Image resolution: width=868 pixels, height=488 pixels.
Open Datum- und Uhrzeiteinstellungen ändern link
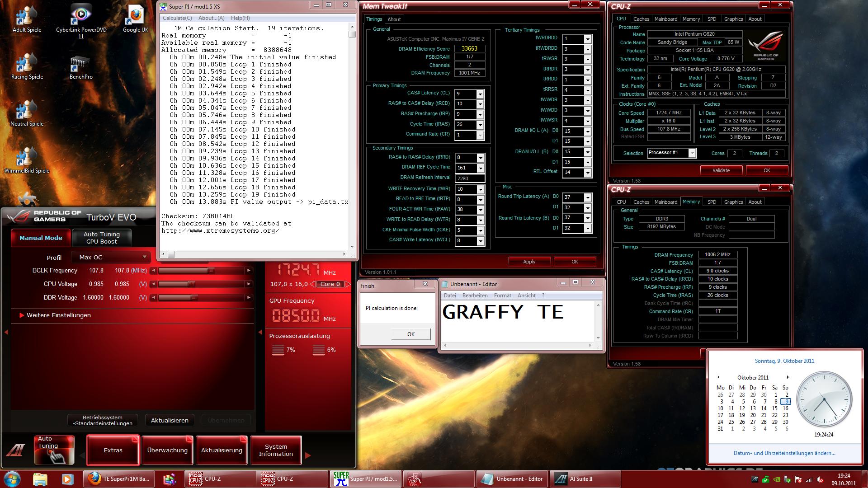pyautogui.click(x=784, y=453)
